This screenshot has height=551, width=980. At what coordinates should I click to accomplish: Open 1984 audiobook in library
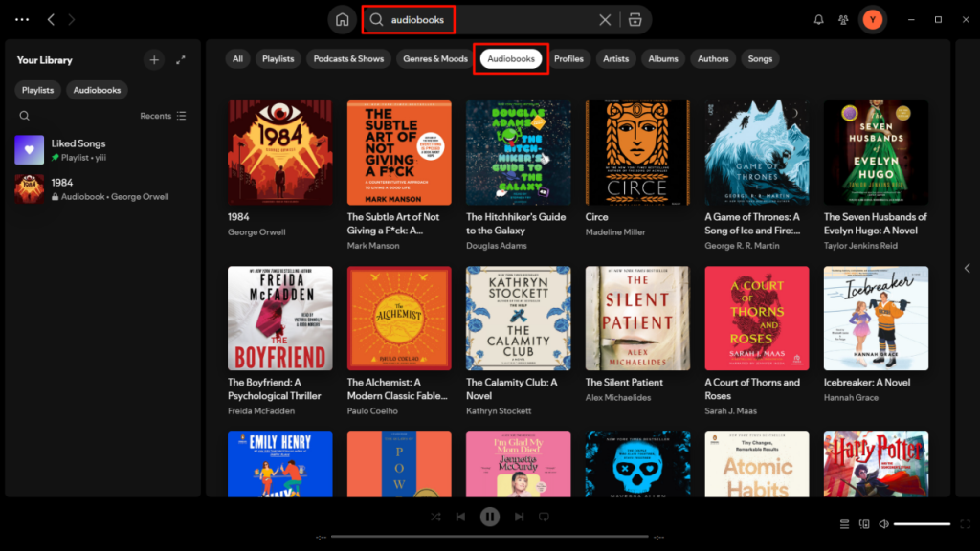101,188
